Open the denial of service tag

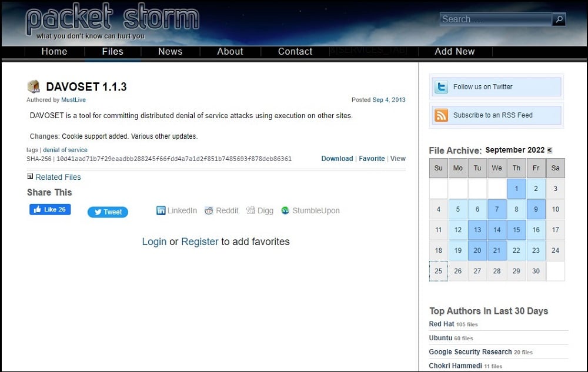pos(65,150)
